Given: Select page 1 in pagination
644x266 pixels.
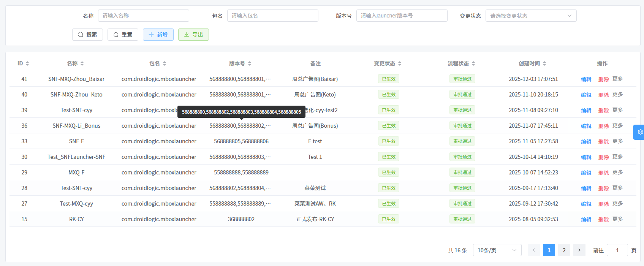Looking at the screenshot, I should click(x=549, y=250).
